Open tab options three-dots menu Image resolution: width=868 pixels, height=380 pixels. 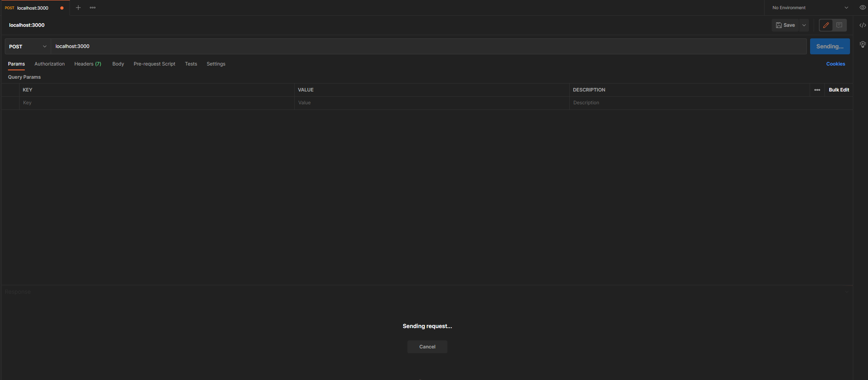tap(93, 8)
